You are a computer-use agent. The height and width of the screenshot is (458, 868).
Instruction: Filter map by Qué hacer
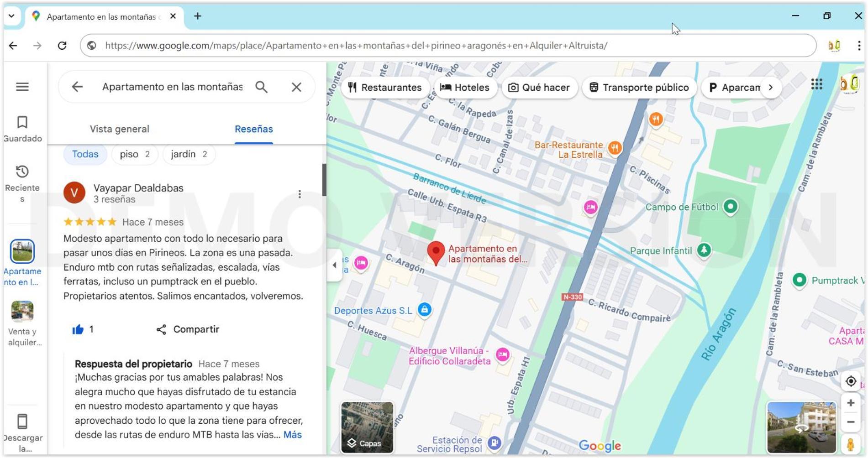[539, 88]
